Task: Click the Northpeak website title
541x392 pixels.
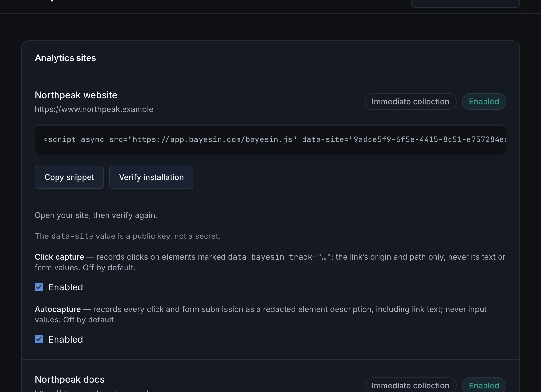Action: (x=76, y=95)
